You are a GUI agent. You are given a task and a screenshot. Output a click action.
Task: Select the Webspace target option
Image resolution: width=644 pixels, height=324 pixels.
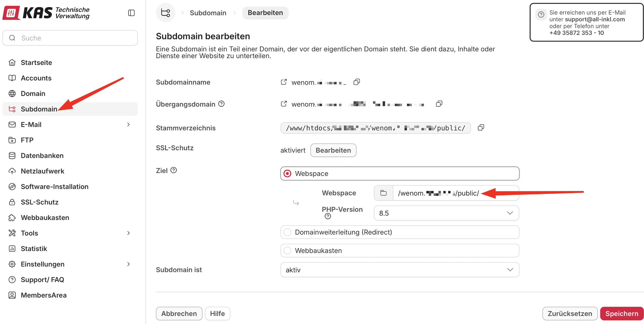click(x=287, y=173)
